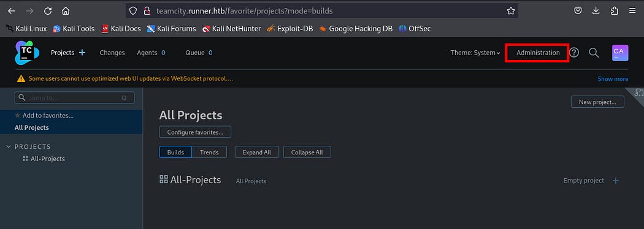Click the New project button

597,102
